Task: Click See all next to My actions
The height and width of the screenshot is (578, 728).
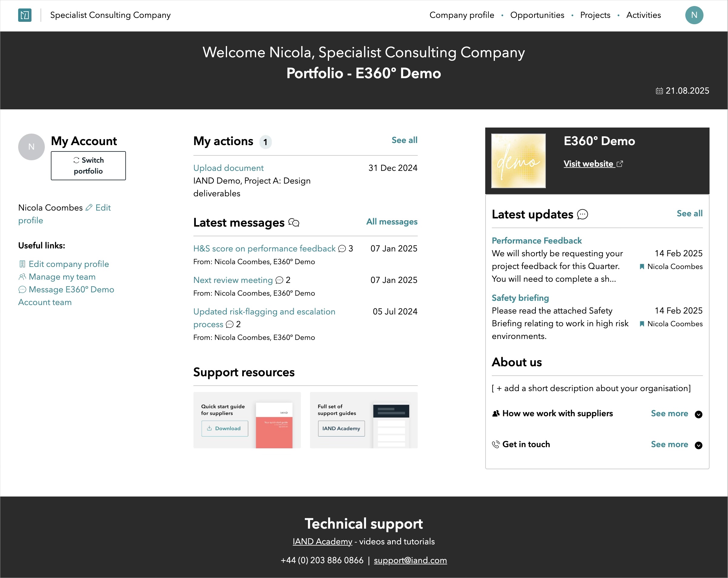Action: [404, 140]
